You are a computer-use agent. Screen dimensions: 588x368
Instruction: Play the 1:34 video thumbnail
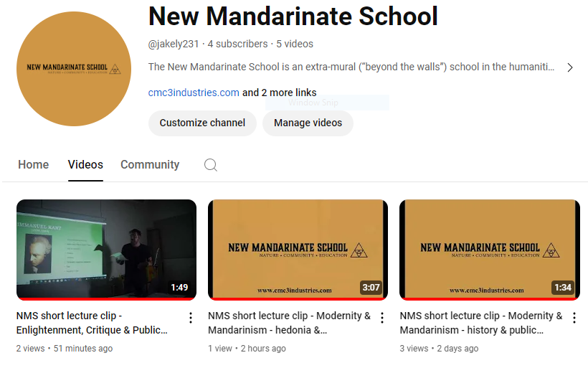pyautogui.click(x=490, y=250)
